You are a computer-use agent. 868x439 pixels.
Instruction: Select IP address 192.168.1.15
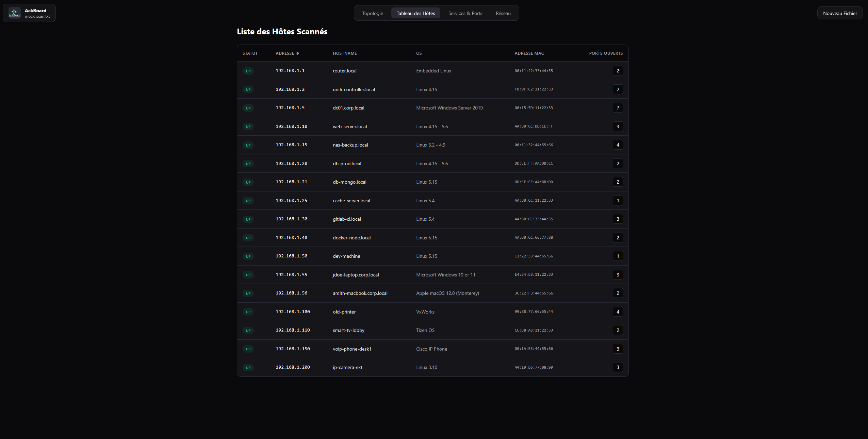coord(291,145)
